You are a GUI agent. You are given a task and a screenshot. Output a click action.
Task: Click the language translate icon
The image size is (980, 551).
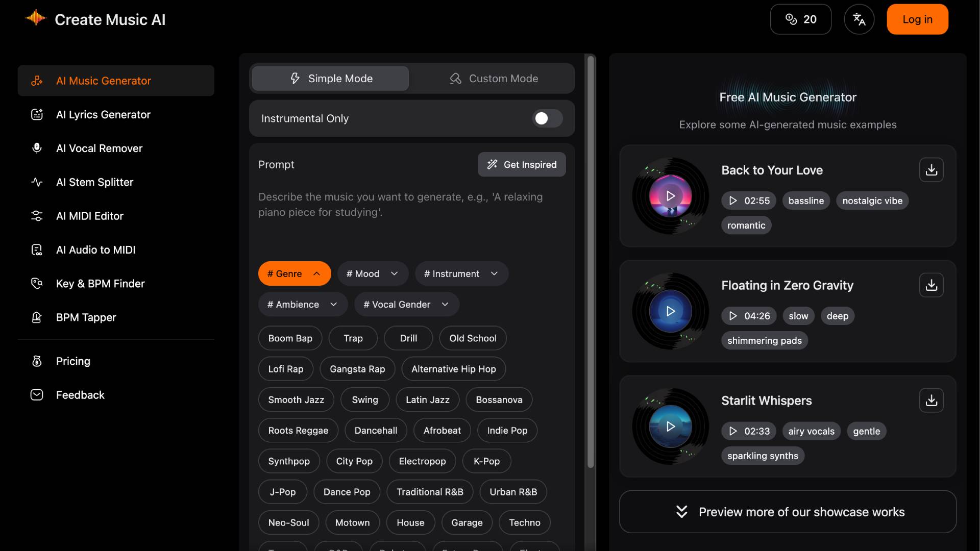coord(859,19)
